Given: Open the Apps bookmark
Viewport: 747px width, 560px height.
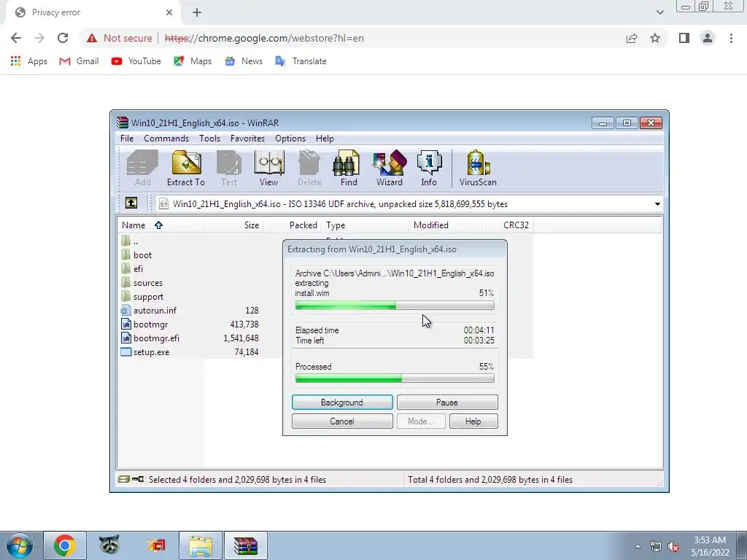Looking at the screenshot, I should tap(29, 61).
